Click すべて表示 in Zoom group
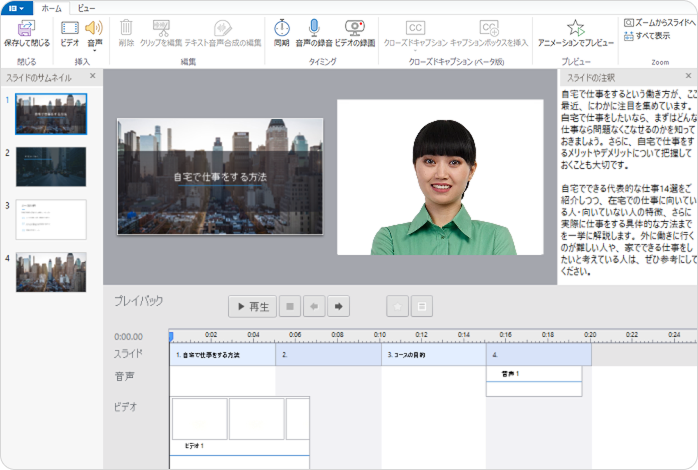Screen dimensions: 698x470 (652, 36)
